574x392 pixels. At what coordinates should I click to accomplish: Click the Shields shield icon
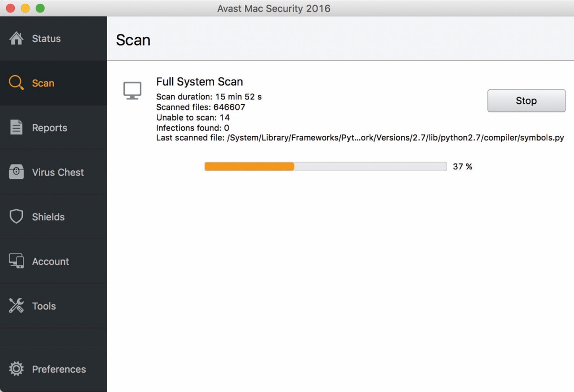coord(16,217)
